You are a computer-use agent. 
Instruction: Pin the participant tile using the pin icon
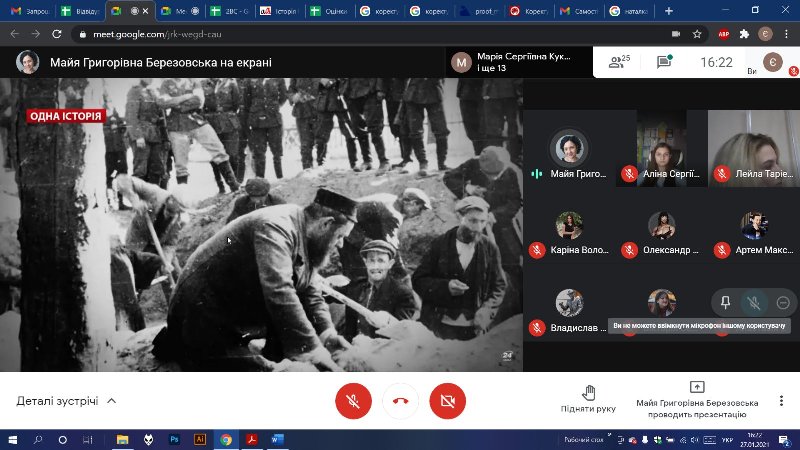[x=726, y=302]
